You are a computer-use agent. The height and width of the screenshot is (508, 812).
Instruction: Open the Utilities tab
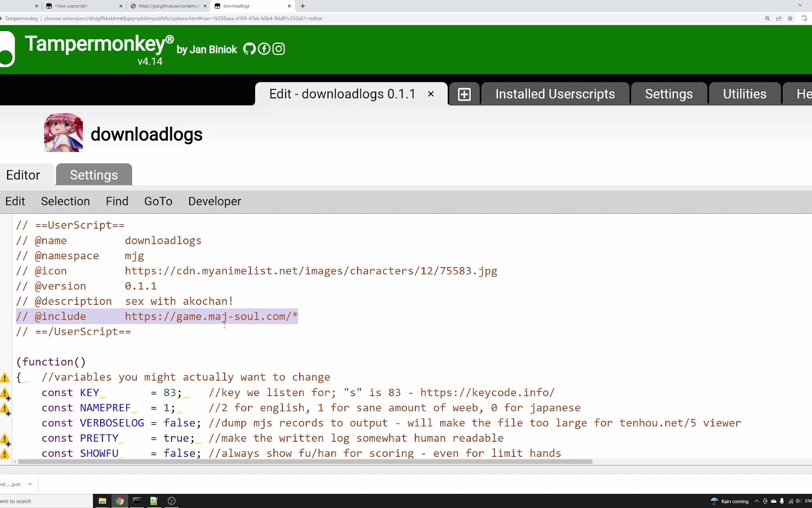[744, 94]
